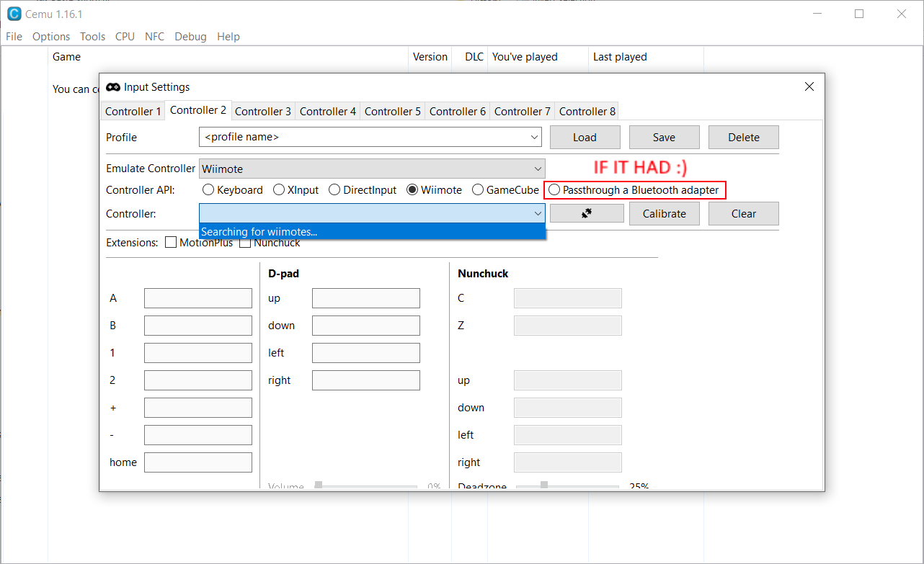Viewport: 924px width, 564px height.
Task: Click the Clear button
Action: [744, 213]
